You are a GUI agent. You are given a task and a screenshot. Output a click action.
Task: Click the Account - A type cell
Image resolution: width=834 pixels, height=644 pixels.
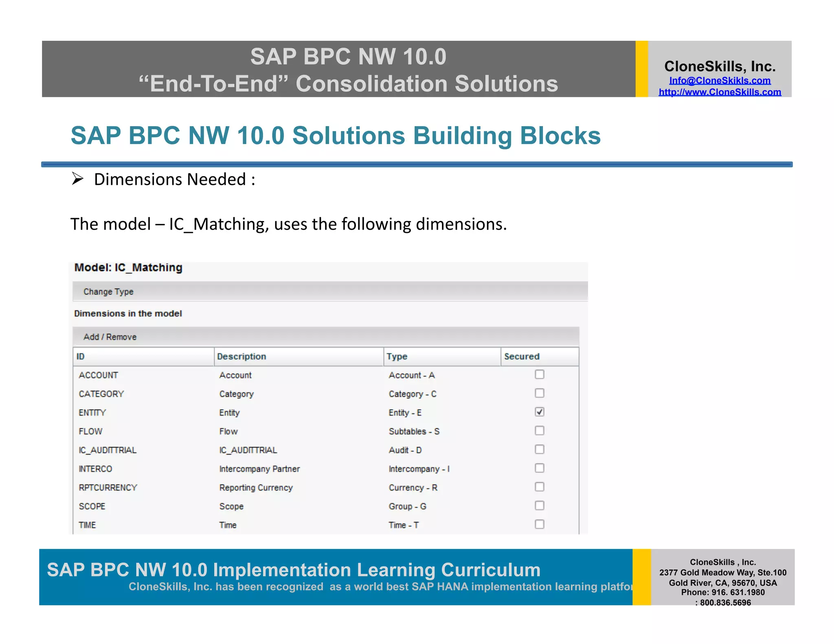[412, 375]
